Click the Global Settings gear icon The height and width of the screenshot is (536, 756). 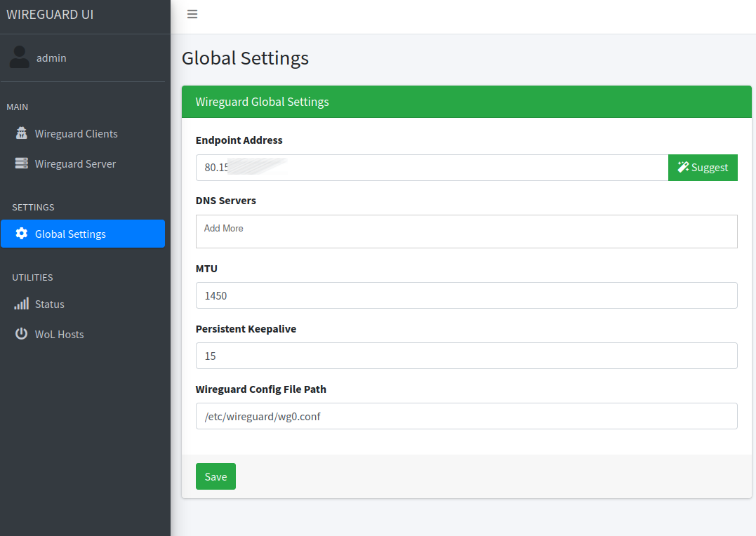pyautogui.click(x=21, y=234)
